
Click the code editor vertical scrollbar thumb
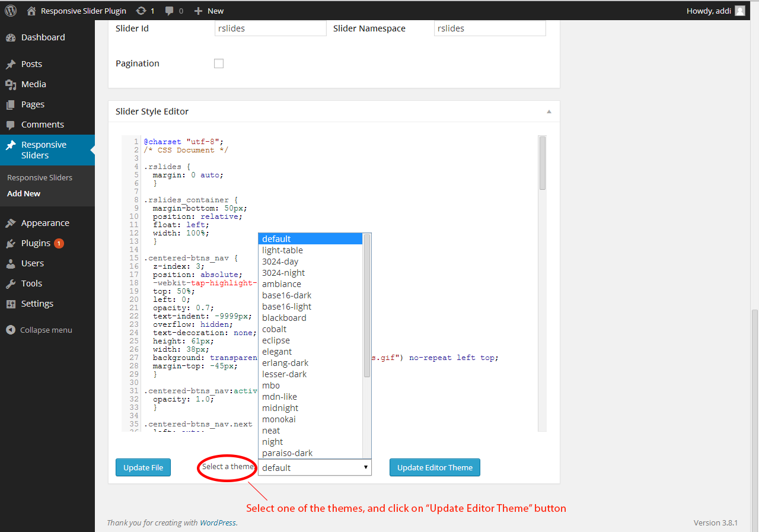pos(543,163)
